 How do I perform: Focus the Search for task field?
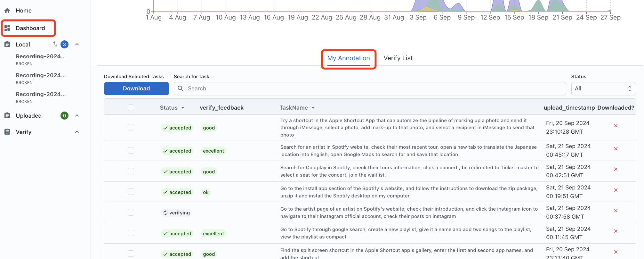pos(370,88)
